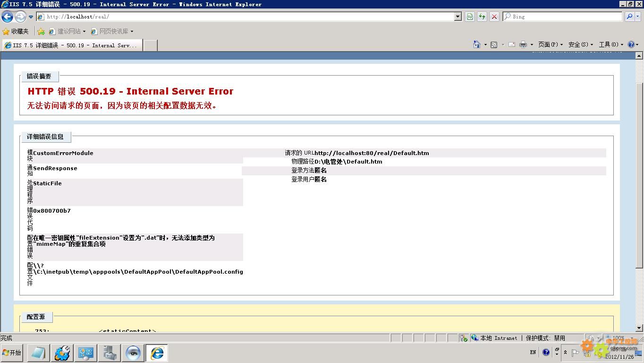Open the Help question mark icon

click(x=631, y=44)
